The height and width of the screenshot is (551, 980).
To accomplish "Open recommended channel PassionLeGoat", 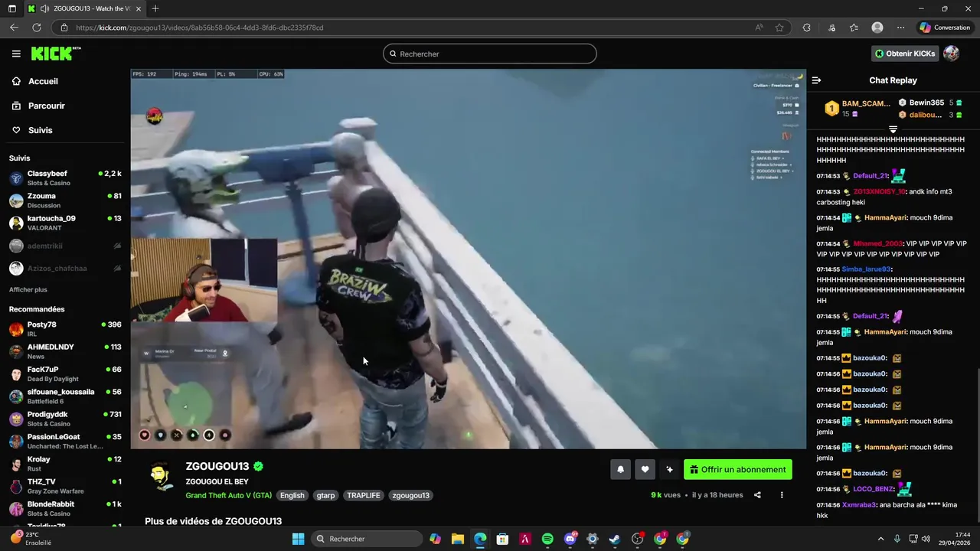I will 65,441.
